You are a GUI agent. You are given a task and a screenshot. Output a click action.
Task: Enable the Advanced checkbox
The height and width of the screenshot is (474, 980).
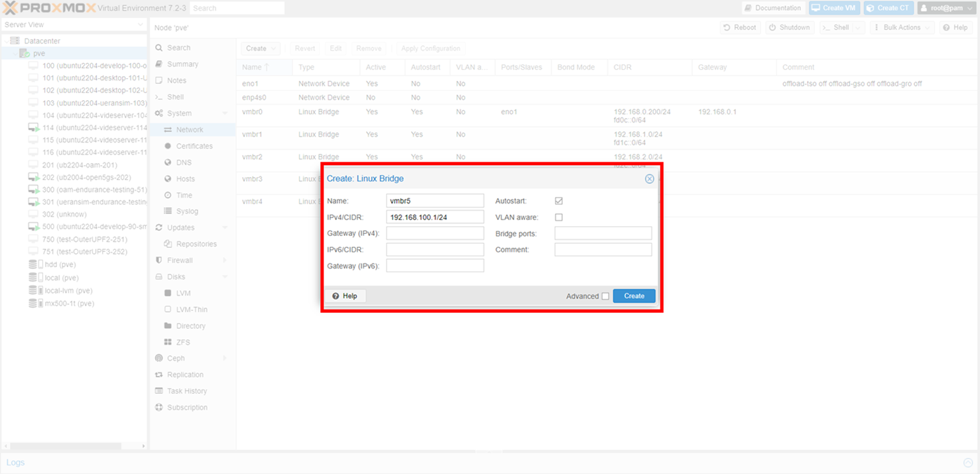605,296
